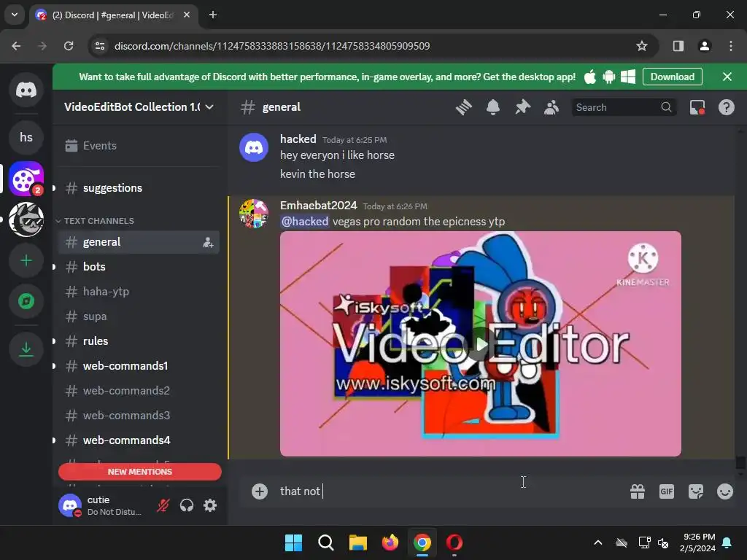Open the cat with sunglasses server
Viewport: 747px width, 560px height.
26,219
